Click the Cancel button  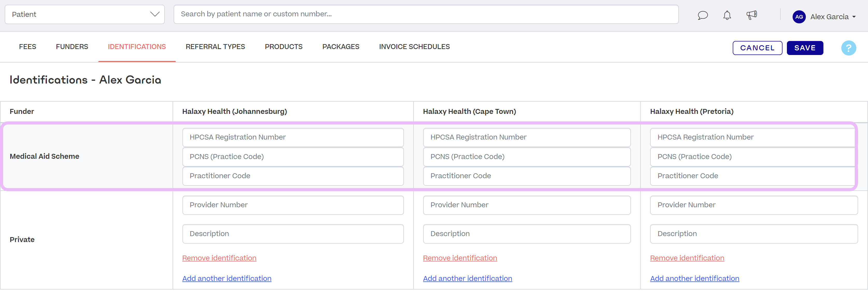[x=757, y=48]
